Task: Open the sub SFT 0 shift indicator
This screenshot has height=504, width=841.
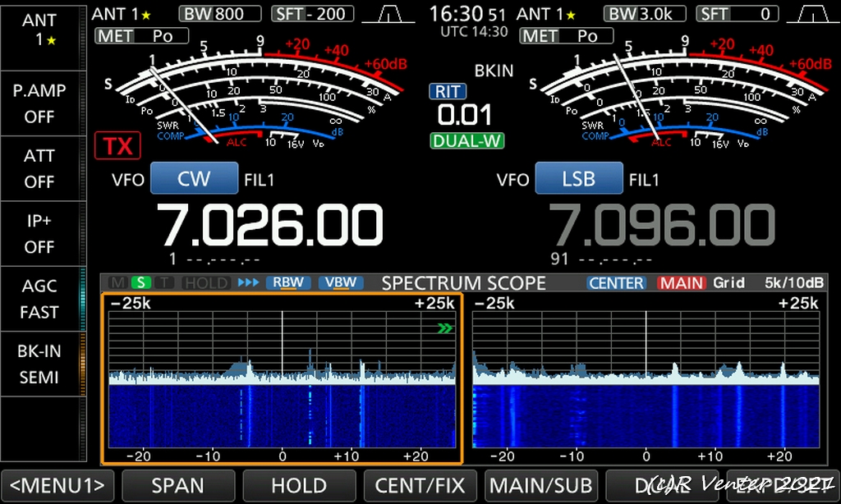Action: coord(737,14)
